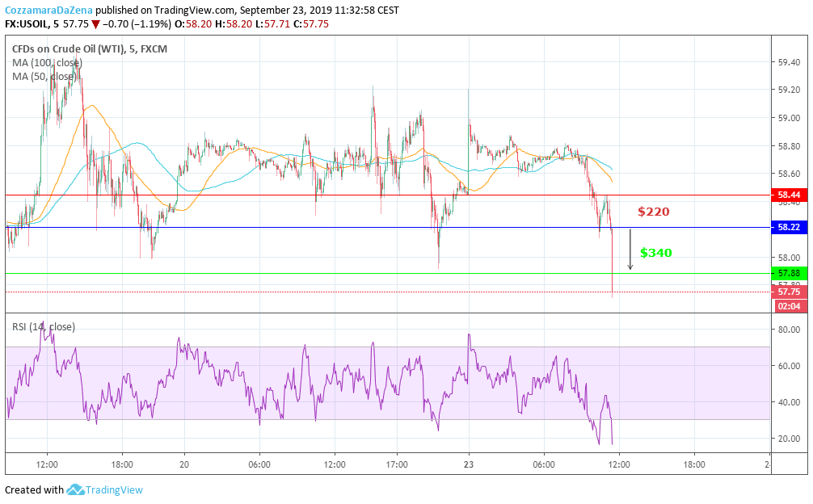813x504 pixels.
Task: Click the 59.20 price axis value
Action: click(789, 90)
